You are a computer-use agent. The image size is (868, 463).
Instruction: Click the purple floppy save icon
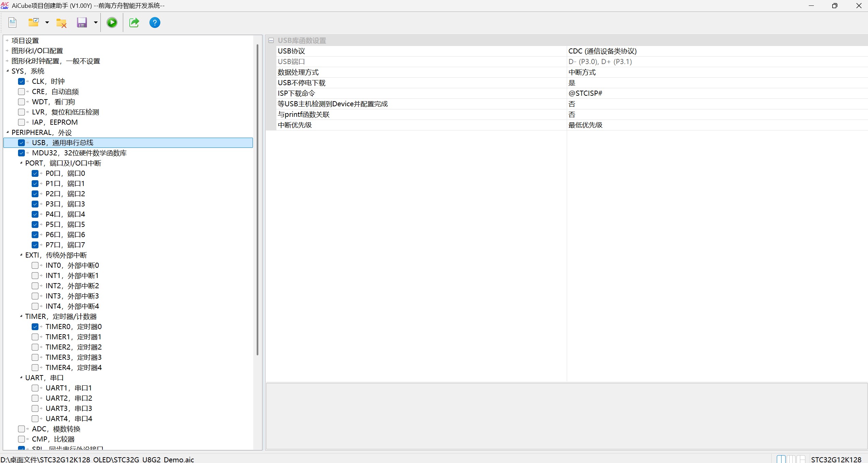click(82, 23)
